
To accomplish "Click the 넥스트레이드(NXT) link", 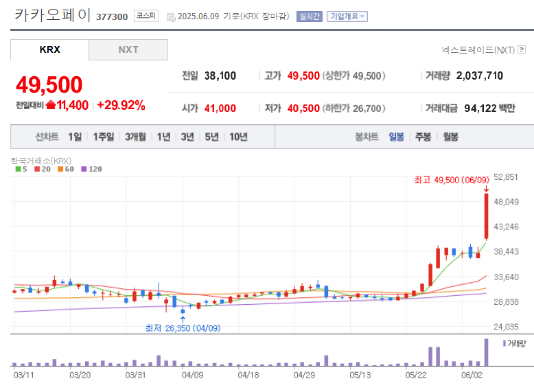I will pyautogui.click(x=478, y=50).
